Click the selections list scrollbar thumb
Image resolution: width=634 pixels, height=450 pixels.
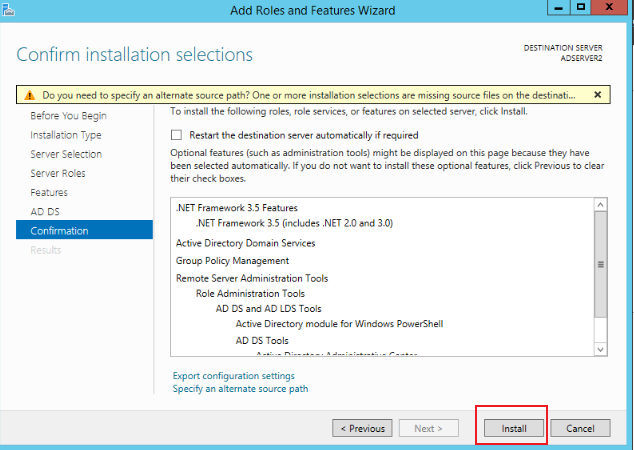tap(600, 264)
